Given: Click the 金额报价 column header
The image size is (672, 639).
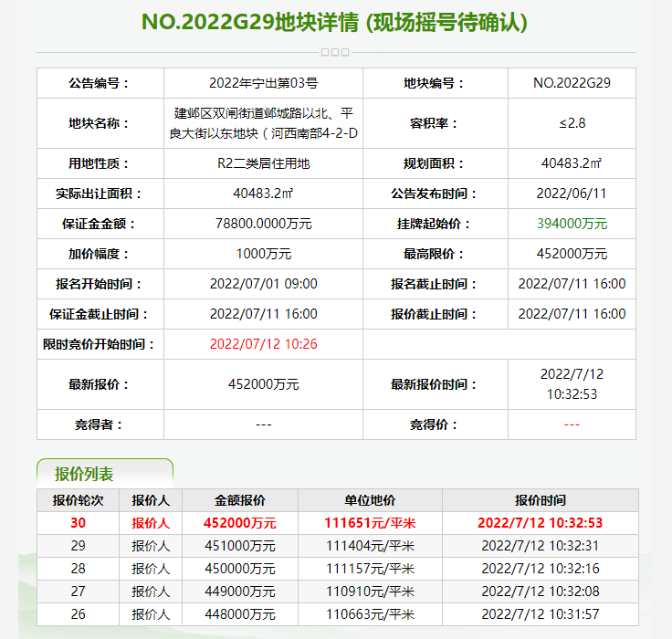Looking at the screenshot, I should (240, 500).
